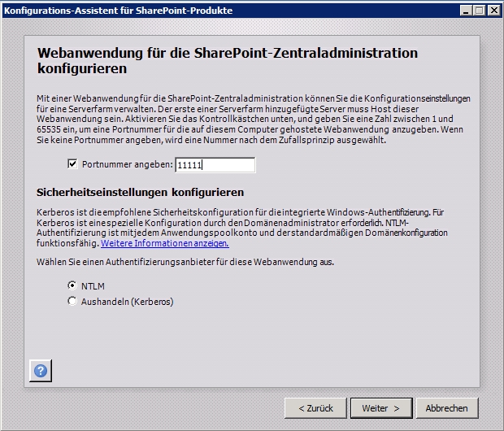Click the Portnummer angeben label text
This screenshot has height=431, width=504.
tap(128, 164)
